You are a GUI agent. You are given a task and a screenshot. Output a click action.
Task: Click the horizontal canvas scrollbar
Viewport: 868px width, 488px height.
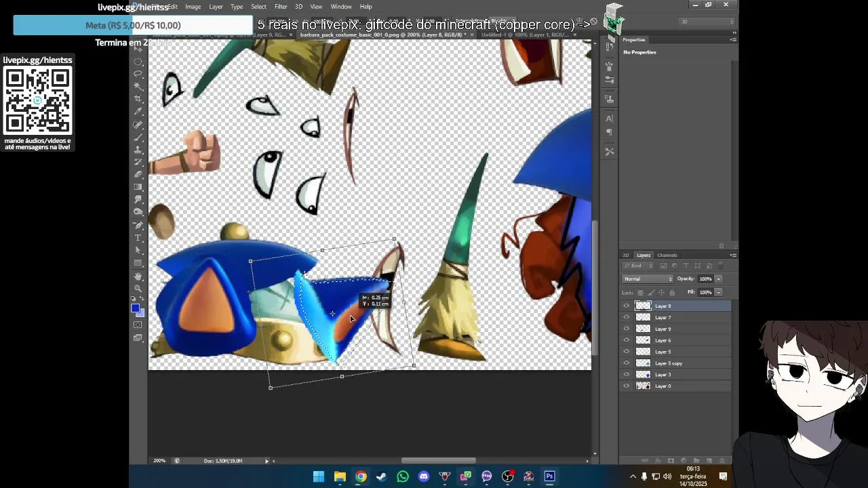[x=438, y=461]
